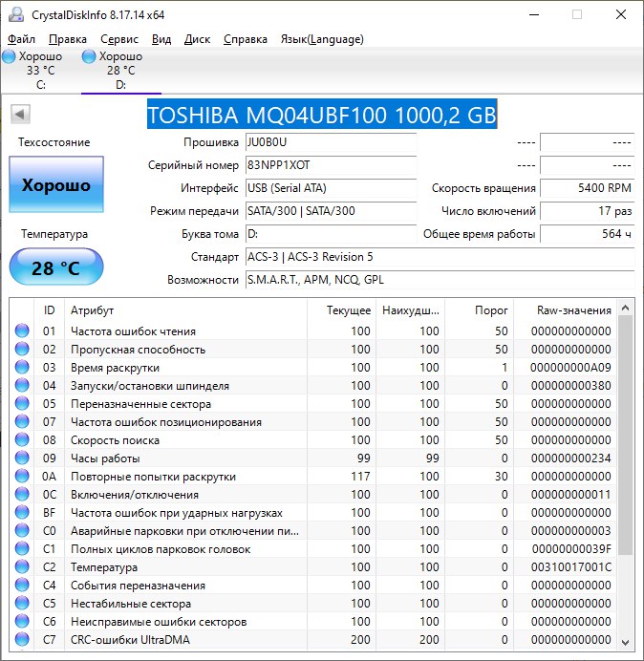Click the status orb for attribute 02
The width and height of the screenshot is (644, 661).
[x=22, y=349]
